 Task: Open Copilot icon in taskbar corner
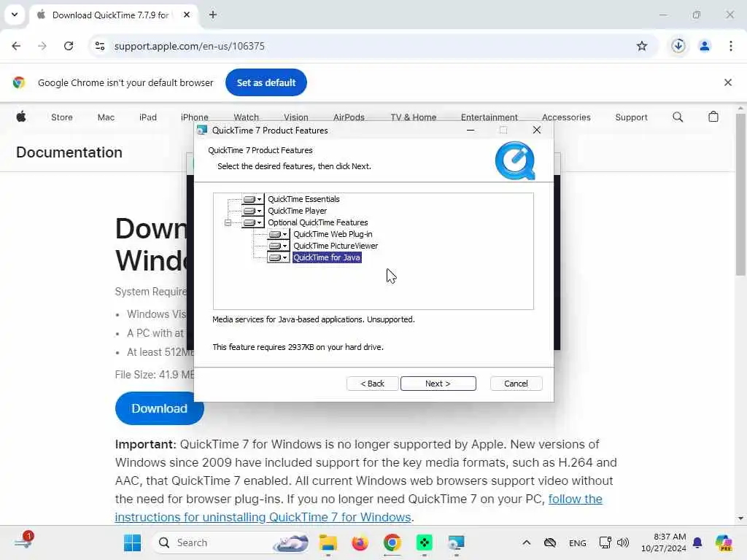tap(724, 542)
